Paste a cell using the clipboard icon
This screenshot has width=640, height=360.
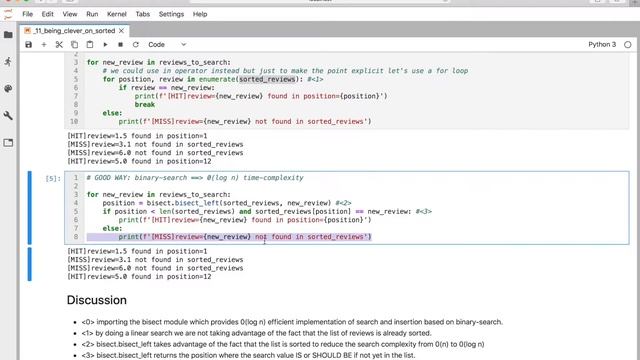tap(90, 44)
